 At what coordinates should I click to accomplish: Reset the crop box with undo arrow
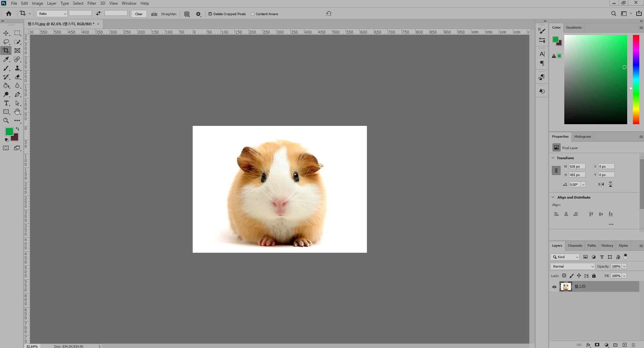click(x=329, y=13)
